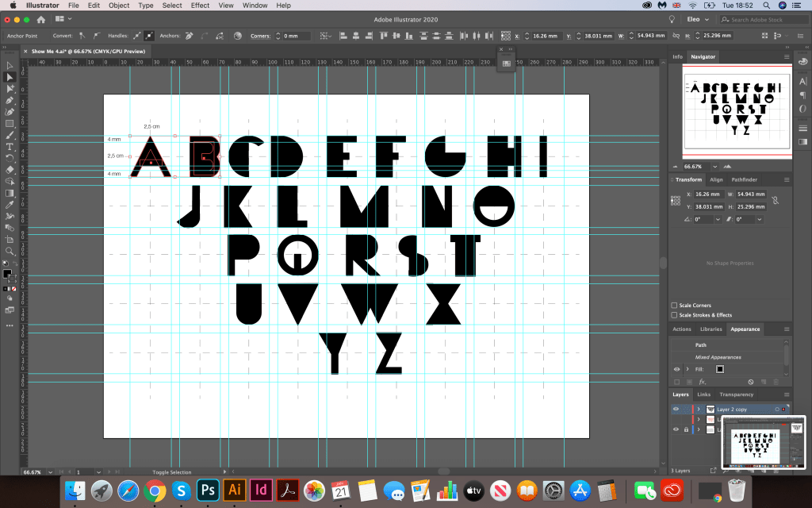The image size is (812, 508).
Task: Open Photoshop from the Dock
Action: tap(208, 491)
